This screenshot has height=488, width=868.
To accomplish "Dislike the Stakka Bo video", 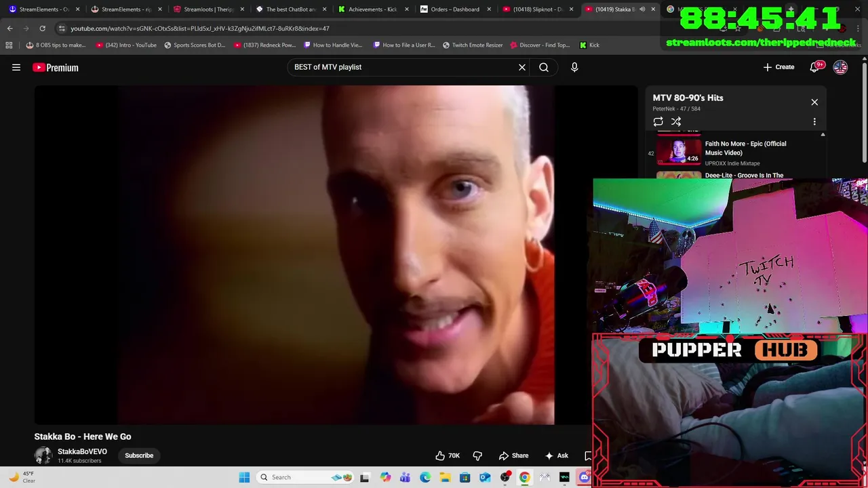I will (477, 455).
